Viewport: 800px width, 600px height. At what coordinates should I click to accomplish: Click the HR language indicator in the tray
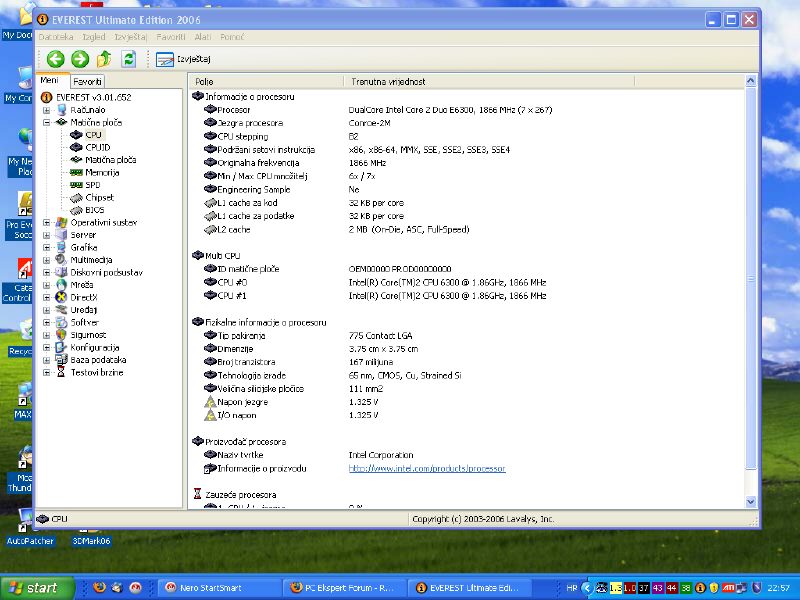[x=572, y=588]
